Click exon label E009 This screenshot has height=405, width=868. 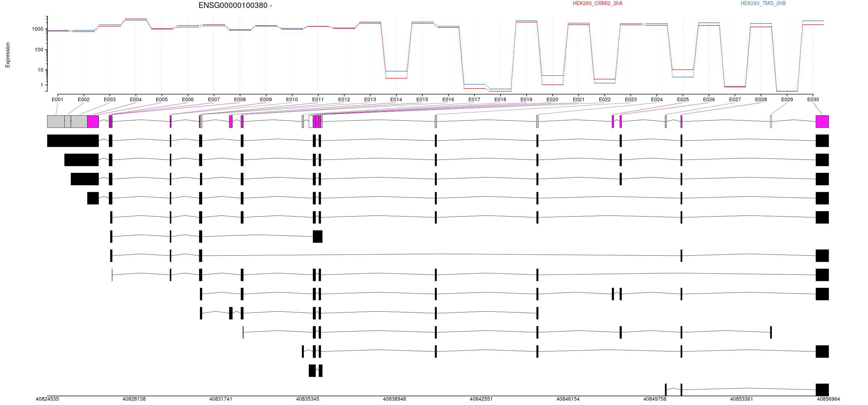click(266, 99)
